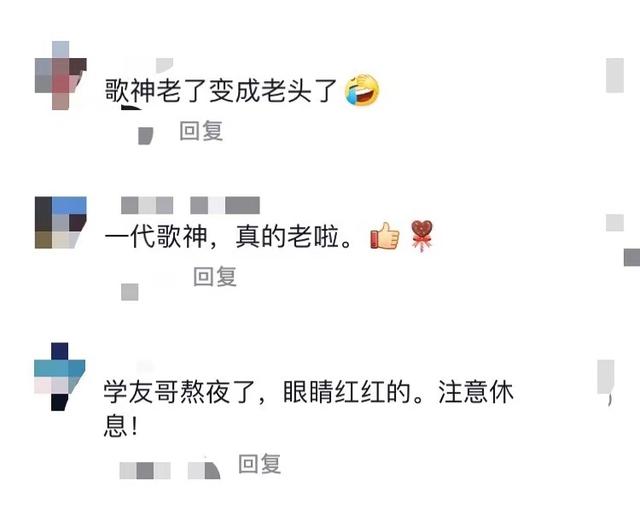Open the blurred username above 一代歌神 comment

pyautogui.click(x=190, y=205)
